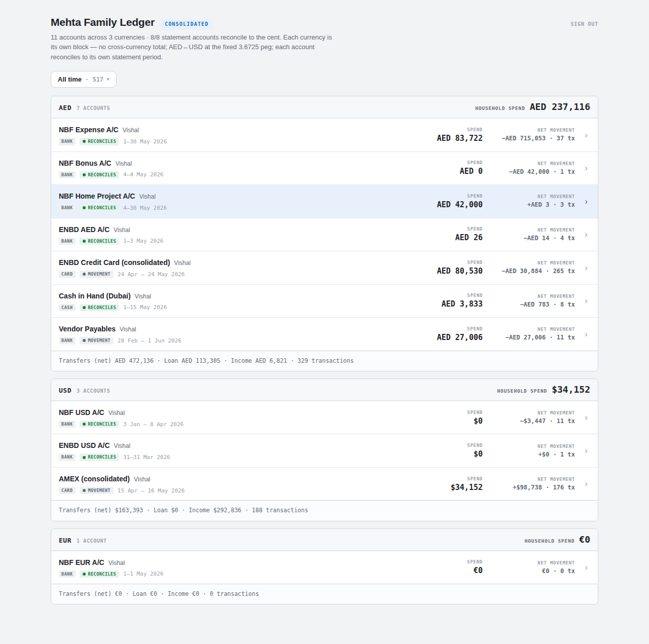Click household spend AED 237,116 total
Viewport: 649px width, 644px height.
pos(560,107)
